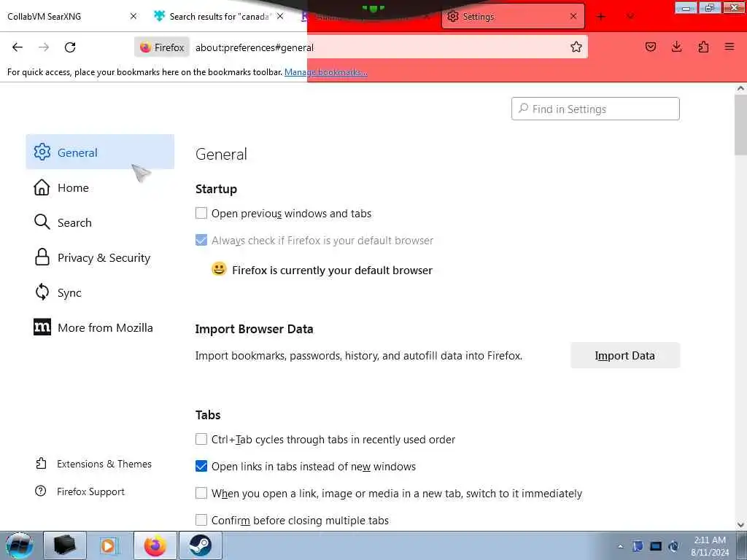
Task: Click "Firefox is currently your default browser" text
Action: point(332,270)
